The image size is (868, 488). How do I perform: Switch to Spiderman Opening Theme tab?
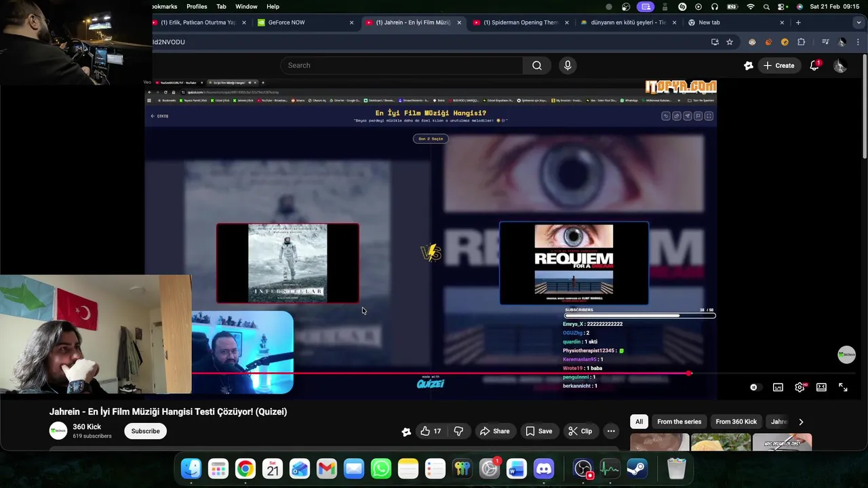519,22
